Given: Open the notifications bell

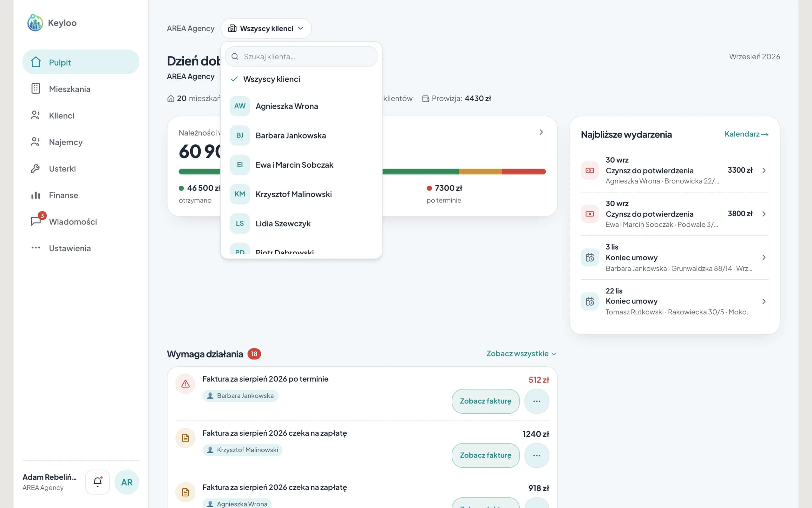Looking at the screenshot, I should click(x=97, y=482).
